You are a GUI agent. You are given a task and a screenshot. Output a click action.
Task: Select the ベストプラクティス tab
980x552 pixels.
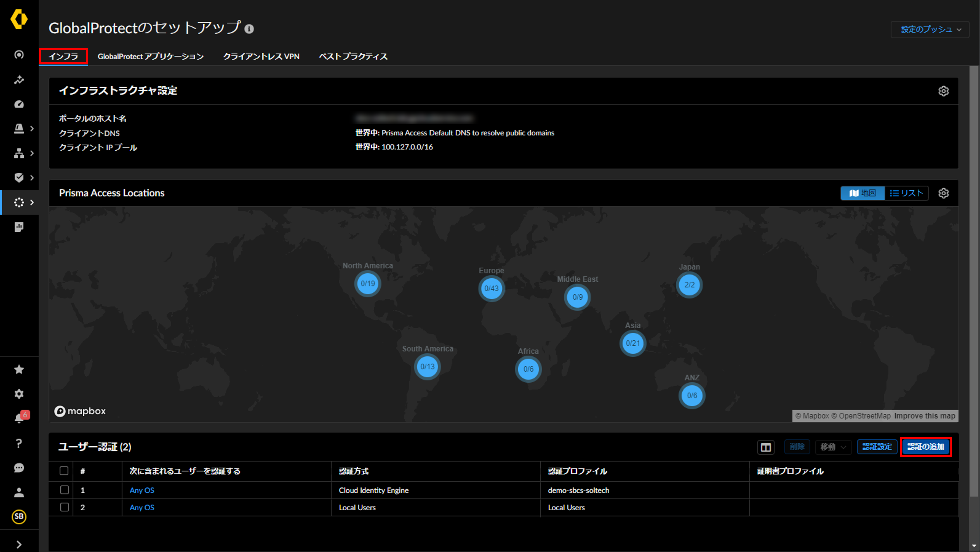click(353, 56)
